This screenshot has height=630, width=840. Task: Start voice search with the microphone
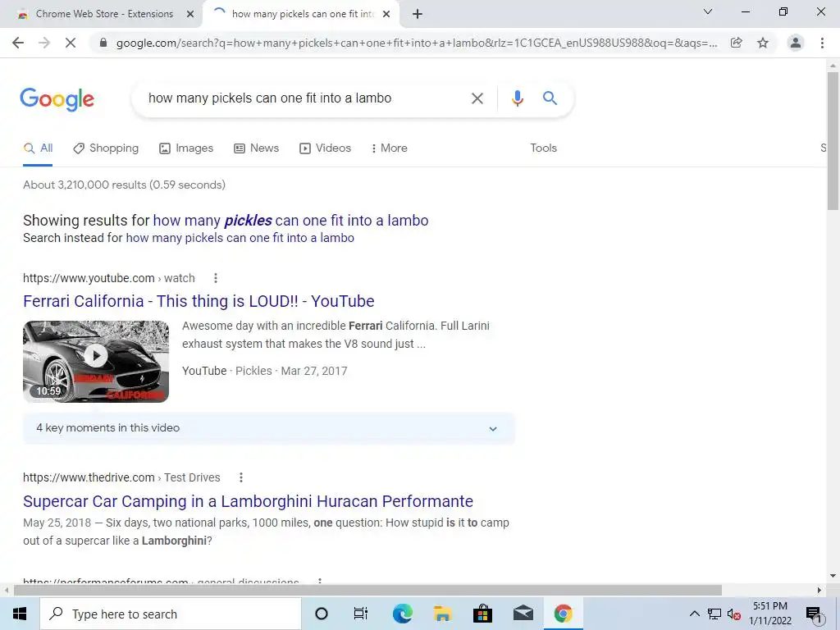point(518,98)
